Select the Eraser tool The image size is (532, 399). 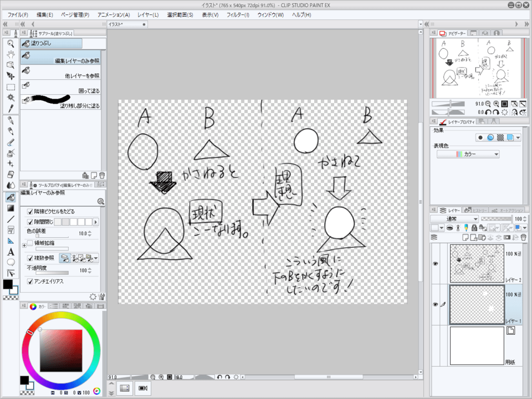[x=10, y=174]
